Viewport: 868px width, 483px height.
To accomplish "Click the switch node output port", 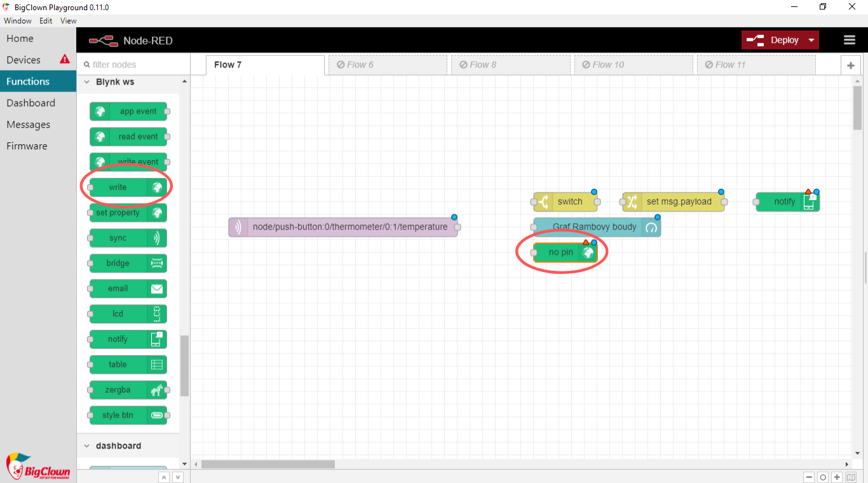I will [597, 202].
